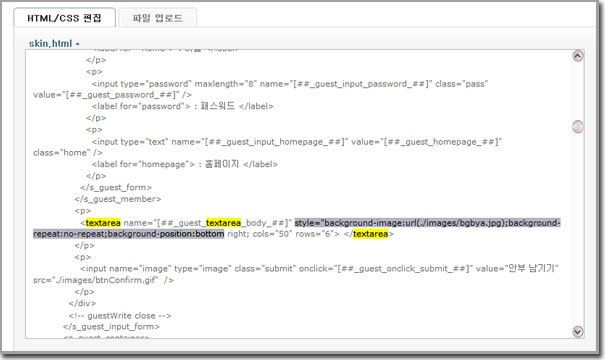Screen dimensions: 605x360
Task: Open the 파일 업로드 tab
Action: tap(157, 18)
